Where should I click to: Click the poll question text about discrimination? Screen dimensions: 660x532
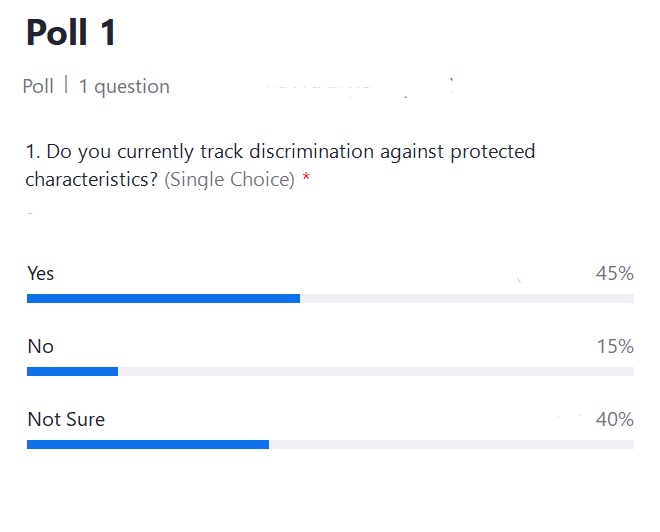tap(280, 165)
